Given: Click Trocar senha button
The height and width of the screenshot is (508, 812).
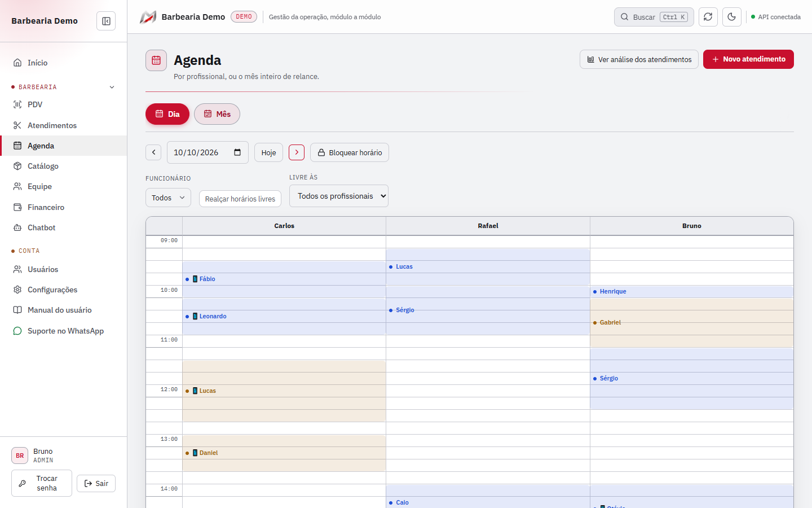Looking at the screenshot, I should click(x=42, y=483).
